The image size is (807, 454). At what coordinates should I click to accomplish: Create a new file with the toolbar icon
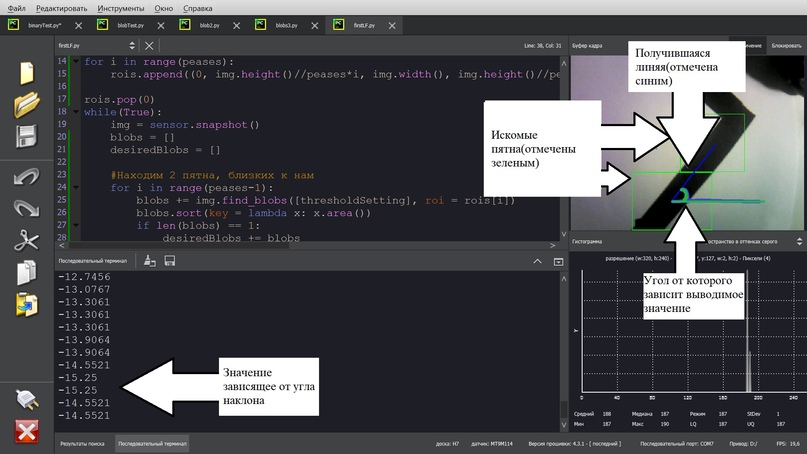pos(26,73)
